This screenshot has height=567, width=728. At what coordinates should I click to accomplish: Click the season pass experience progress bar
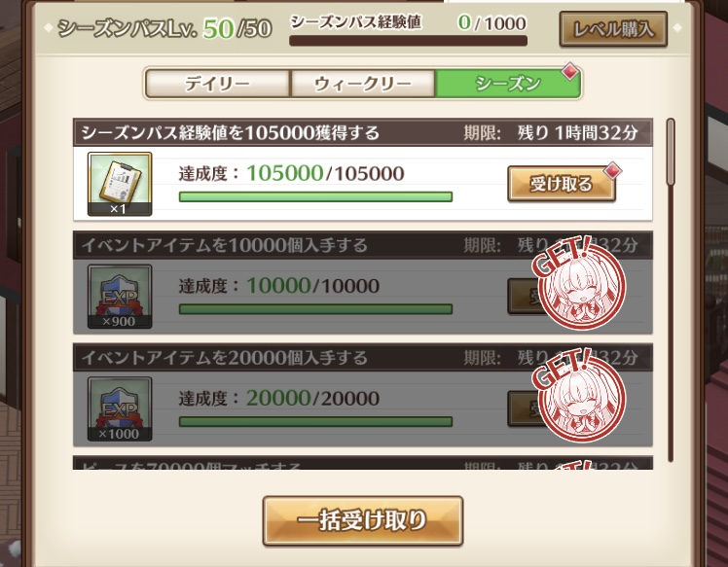click(x=408, y=41)
